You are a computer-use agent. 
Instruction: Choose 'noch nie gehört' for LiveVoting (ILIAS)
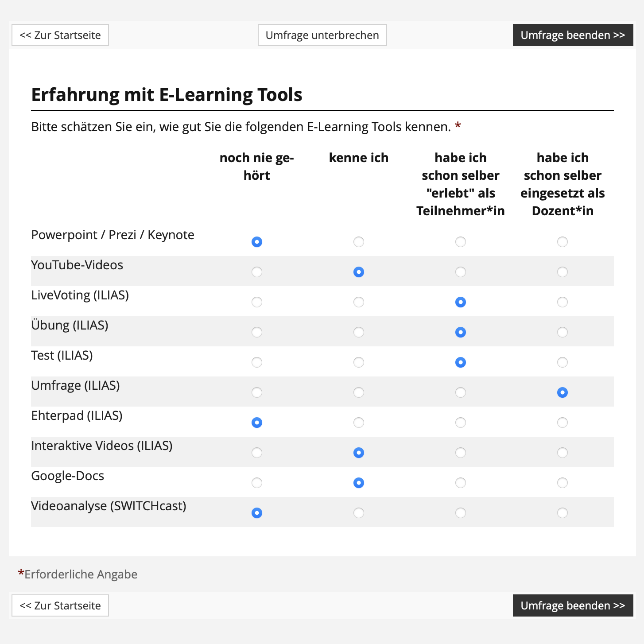[x=257, y=302]
